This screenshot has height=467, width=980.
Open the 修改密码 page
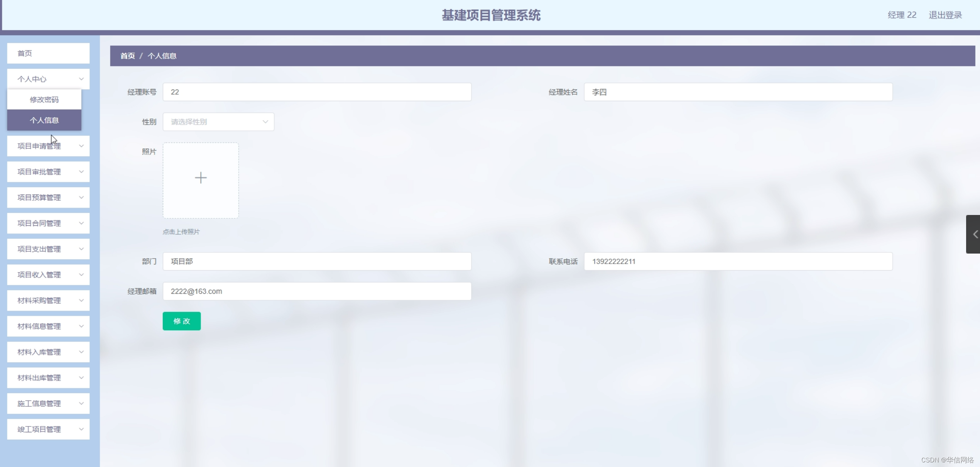tap(44, 99)
